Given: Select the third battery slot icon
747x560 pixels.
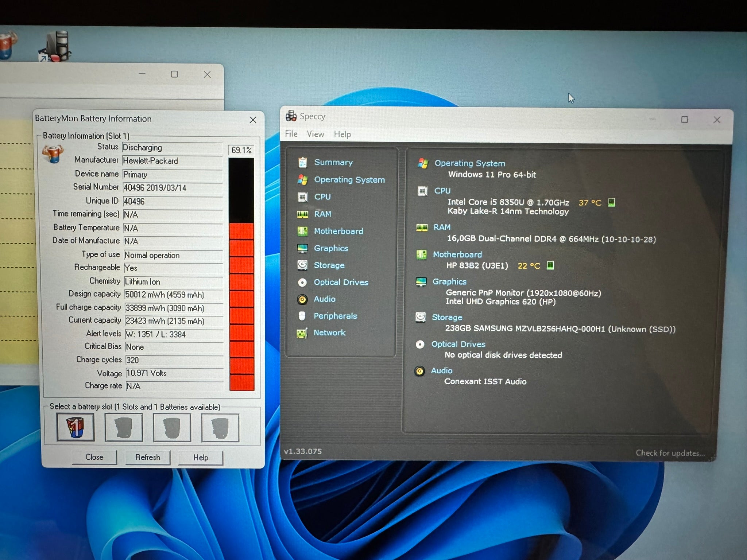Looking at the screenshot, I should point(172,428).
